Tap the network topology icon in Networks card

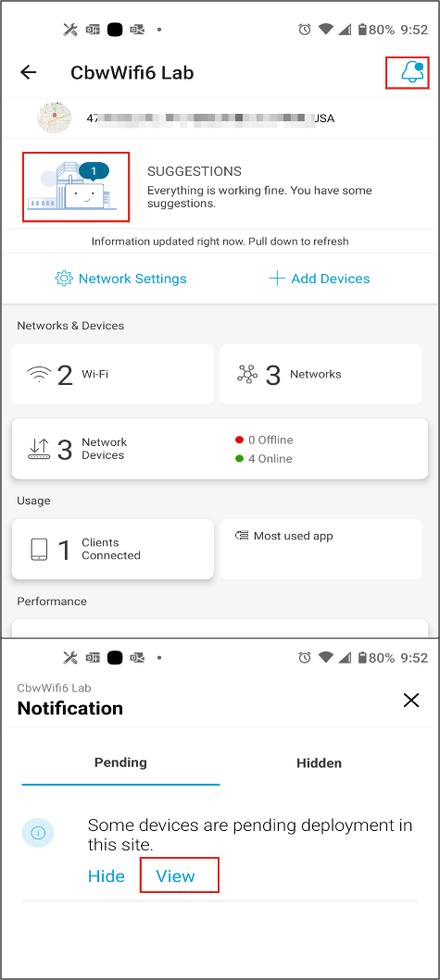click(247, 375)
